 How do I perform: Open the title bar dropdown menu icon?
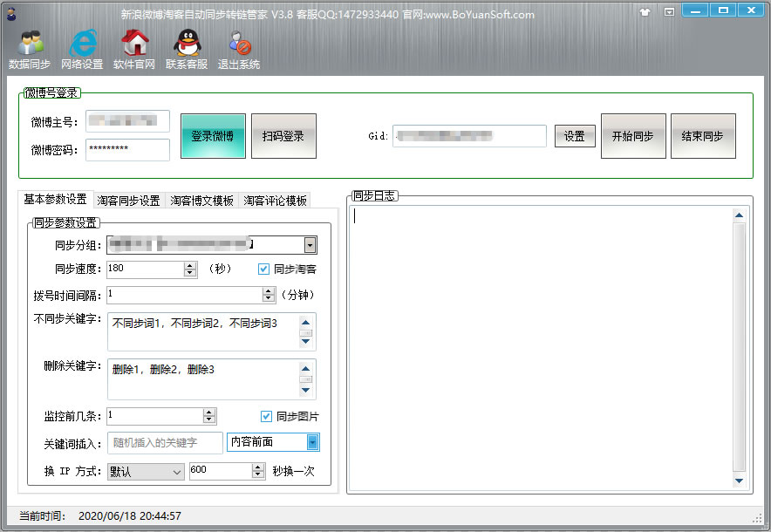pos(669,12)
